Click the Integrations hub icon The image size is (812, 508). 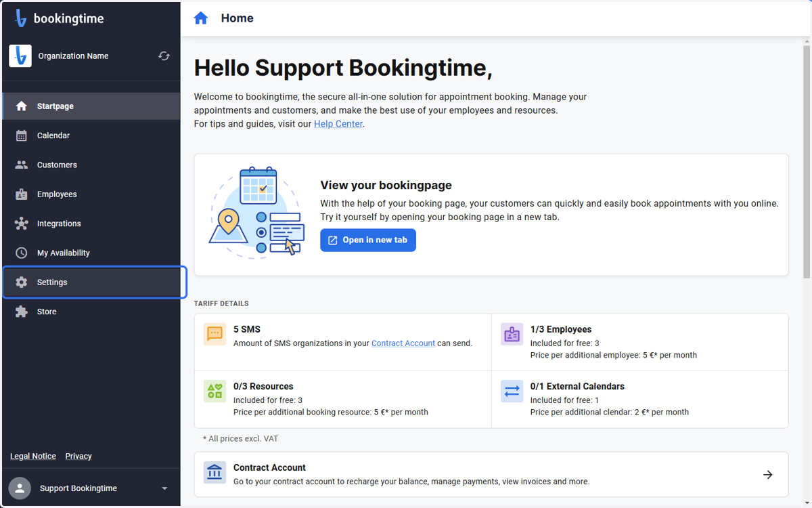tap(22, 224)
